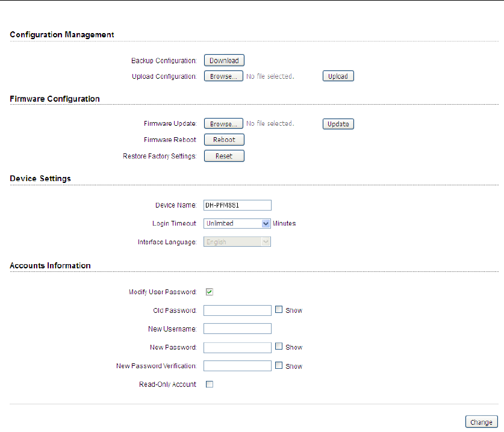Image resolution: width=504 pixels, height=432 pixels.
Task: Uncheck Modify User Password checkbox
Action: [x=210, y=292]
